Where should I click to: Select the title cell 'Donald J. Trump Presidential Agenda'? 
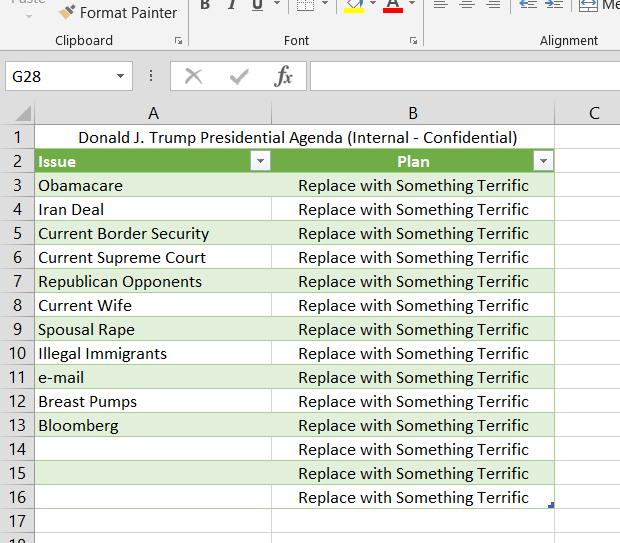pos(297,138)
